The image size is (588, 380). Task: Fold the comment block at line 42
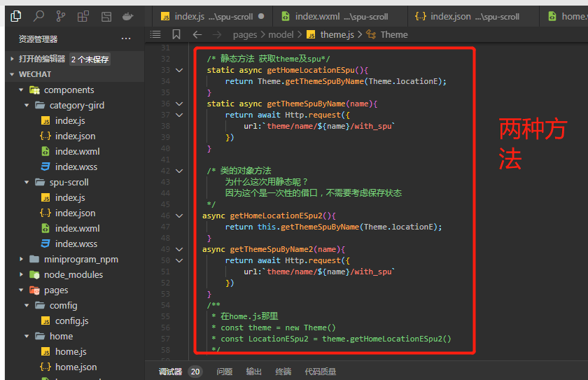coord(180,171)
